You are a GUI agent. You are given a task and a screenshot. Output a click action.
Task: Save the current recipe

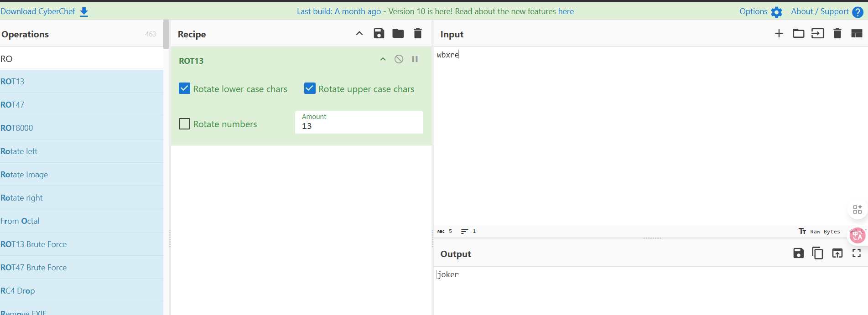[379, 33]
